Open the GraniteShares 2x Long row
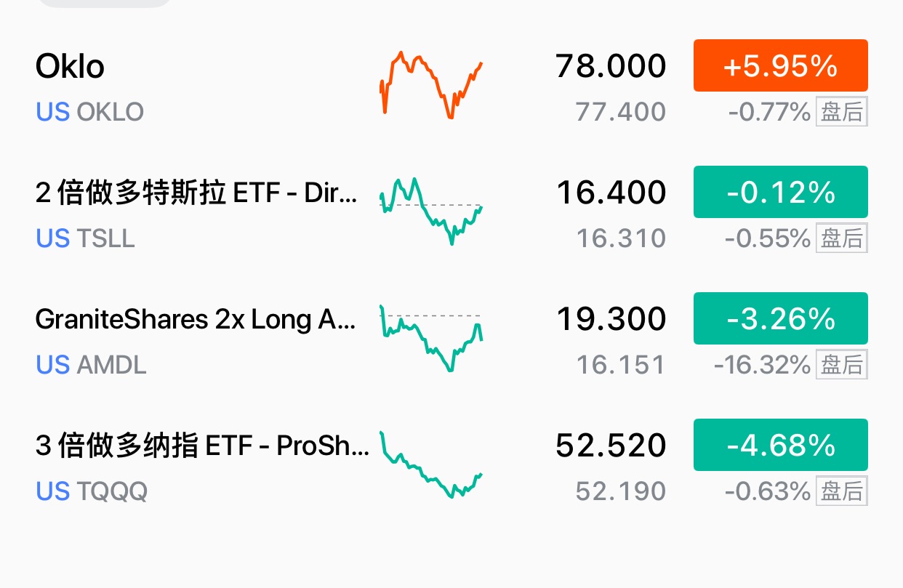The width and height of the screenshot is (903, 588). tap(196, 320)
